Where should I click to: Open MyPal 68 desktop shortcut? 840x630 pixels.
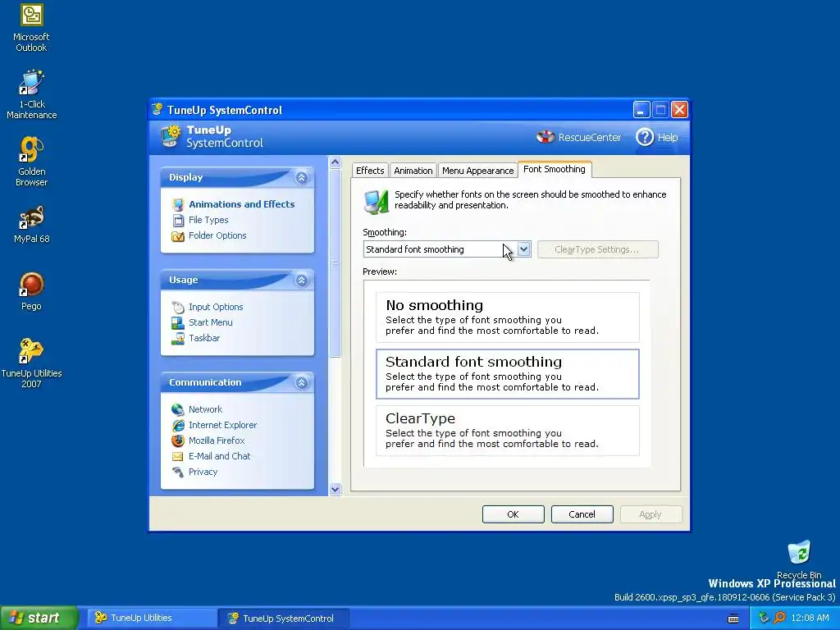pyautogui.click(x=31, y=225)
